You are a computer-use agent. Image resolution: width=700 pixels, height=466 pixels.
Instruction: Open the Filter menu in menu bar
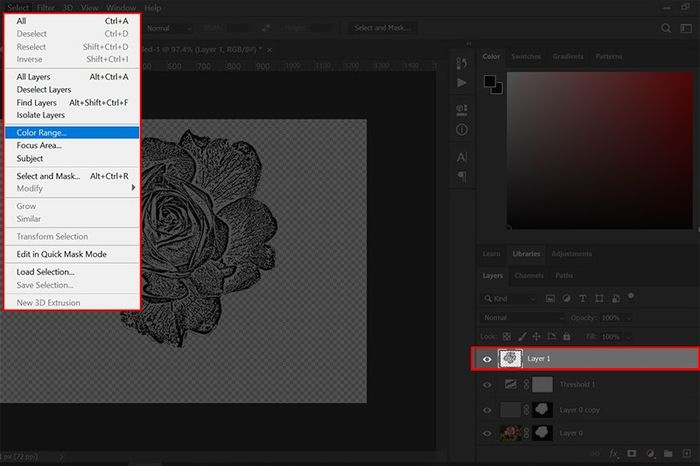click(46, 8)
